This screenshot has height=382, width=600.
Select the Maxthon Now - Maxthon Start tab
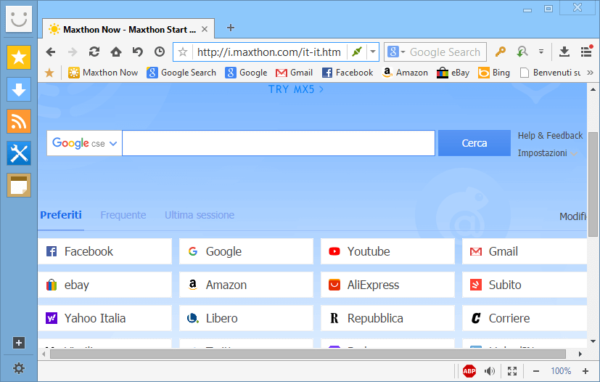(x=128, y=29)
